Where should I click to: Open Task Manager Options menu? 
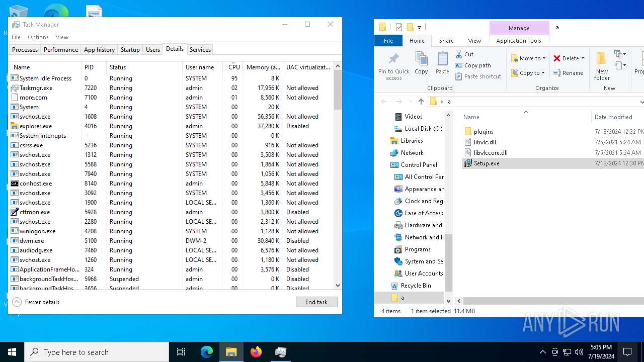(38, 37)
